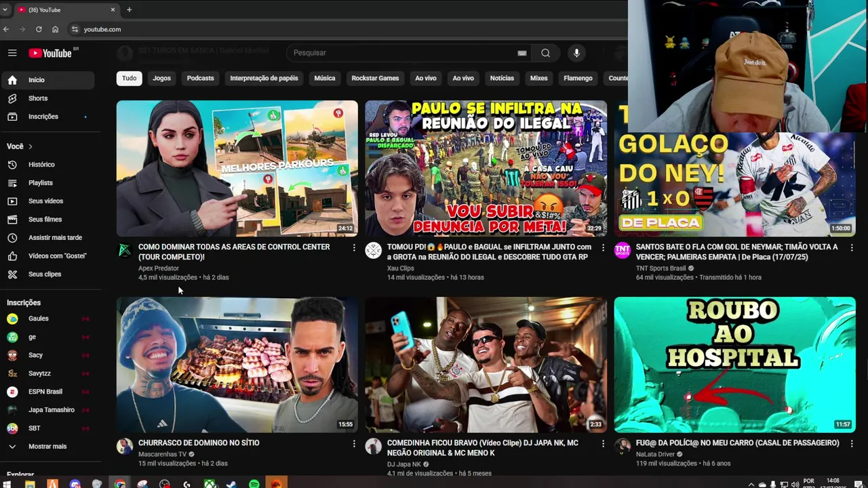The image size is (868, 488).
Task: Click title CHURRASCO DE DOMINGO NO SÍTIO
Action: point(199,443)
